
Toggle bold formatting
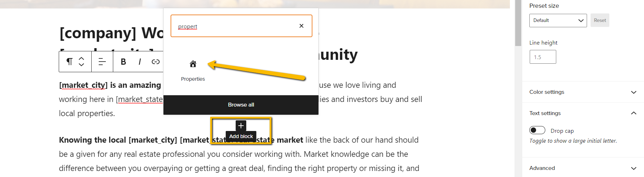coord(123,62)
